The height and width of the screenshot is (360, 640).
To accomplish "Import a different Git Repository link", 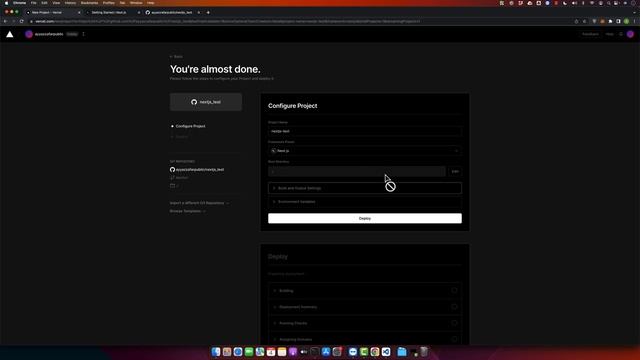I will (x=199, y=203).
